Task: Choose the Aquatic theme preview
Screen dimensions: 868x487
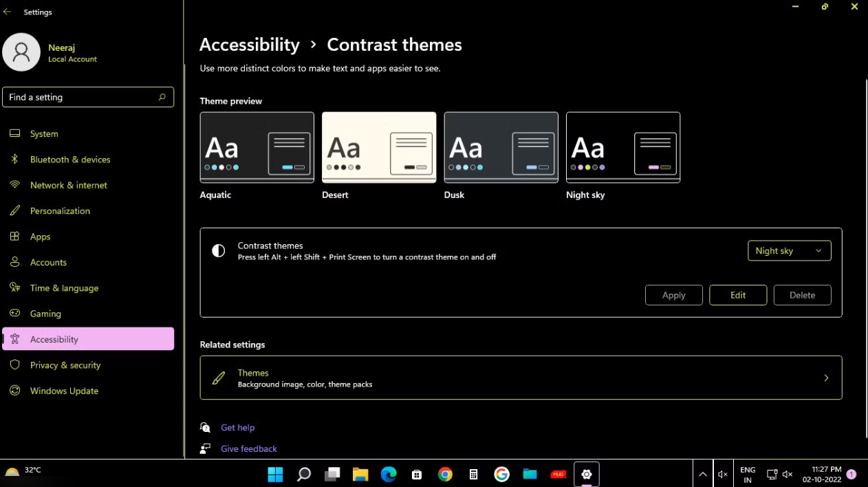Action: click(x=257, y=147)
